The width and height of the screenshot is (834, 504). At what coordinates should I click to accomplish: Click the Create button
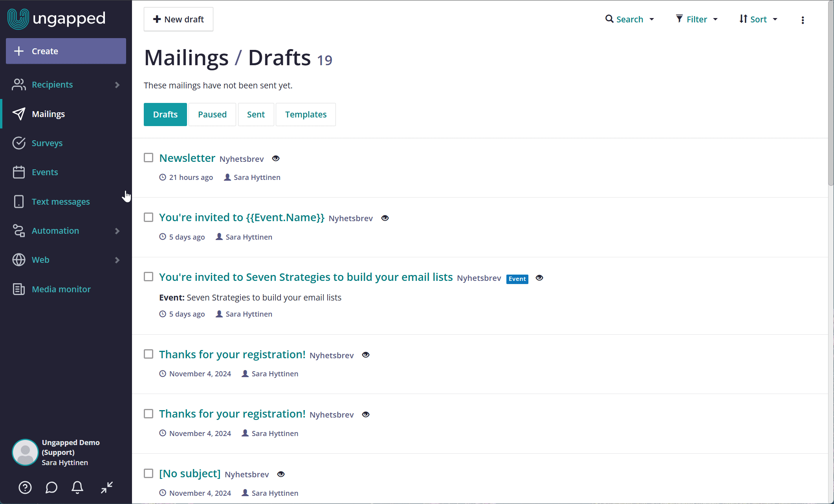(x=66, y=51)
